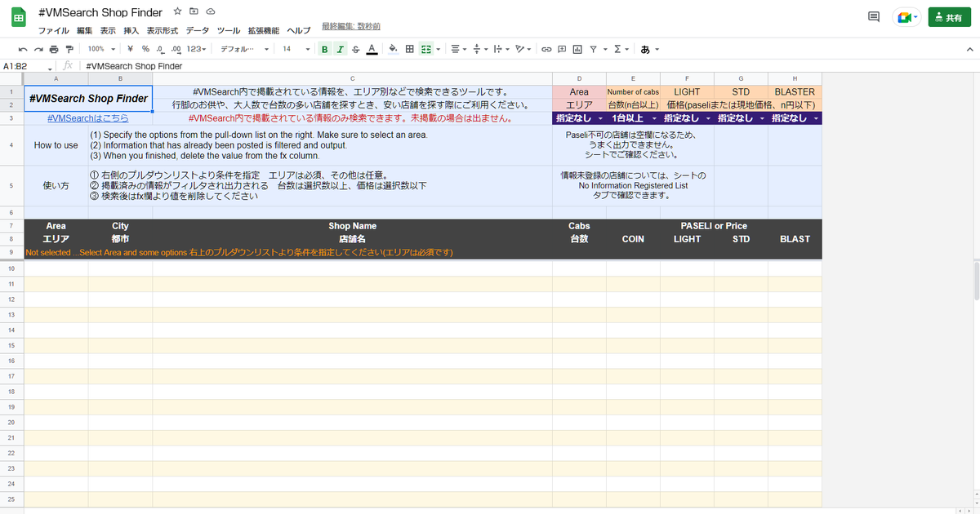The height and width of the screenshot is (514, 980).
Task: Click the move-to-folder icon beside title
Action: click(x=194, y=12)
